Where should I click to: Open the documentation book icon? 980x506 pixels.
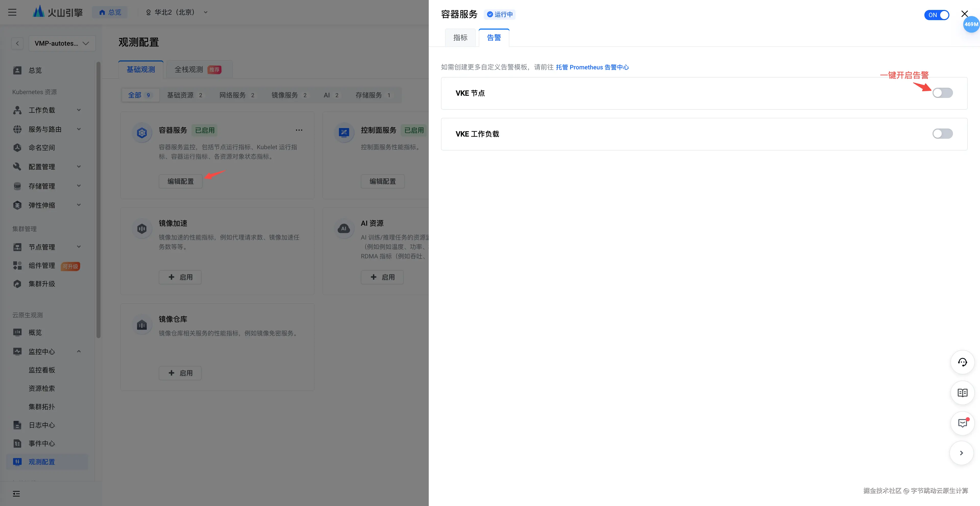(x=962, y=393)
